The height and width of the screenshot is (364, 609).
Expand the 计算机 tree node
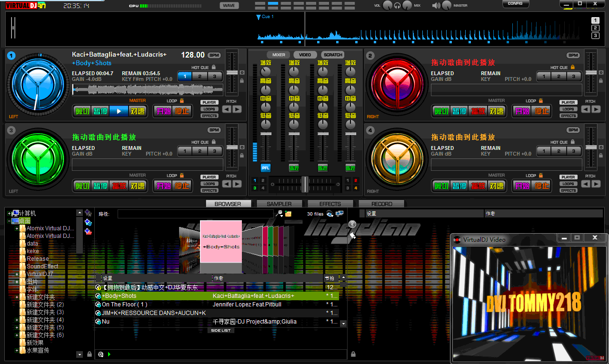(x=9, y=214)
